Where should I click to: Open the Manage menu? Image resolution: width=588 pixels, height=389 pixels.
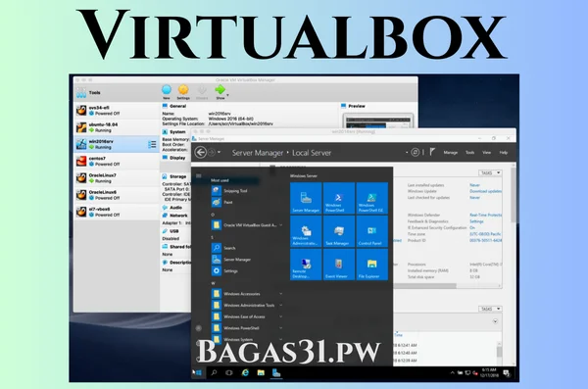[451, 152]
